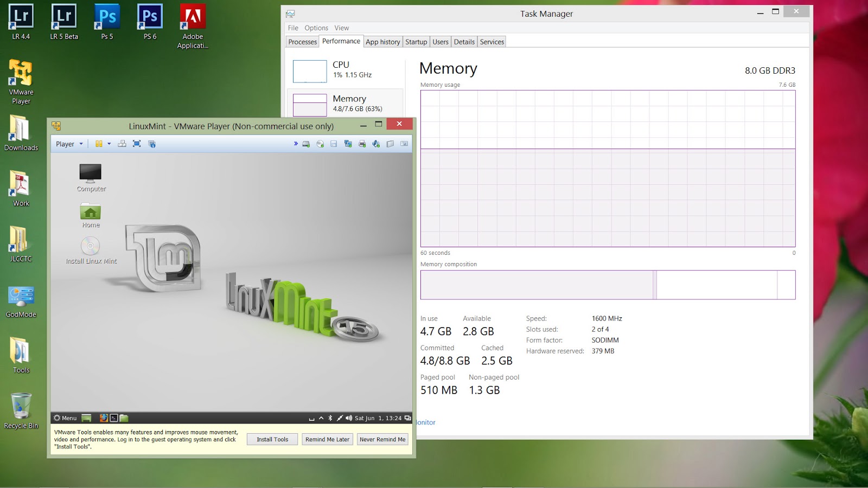The width and height of the screenshot is (868, 488).
Task: Select the Home folder on the Mint desktop
Action: [x=91, y=215]
